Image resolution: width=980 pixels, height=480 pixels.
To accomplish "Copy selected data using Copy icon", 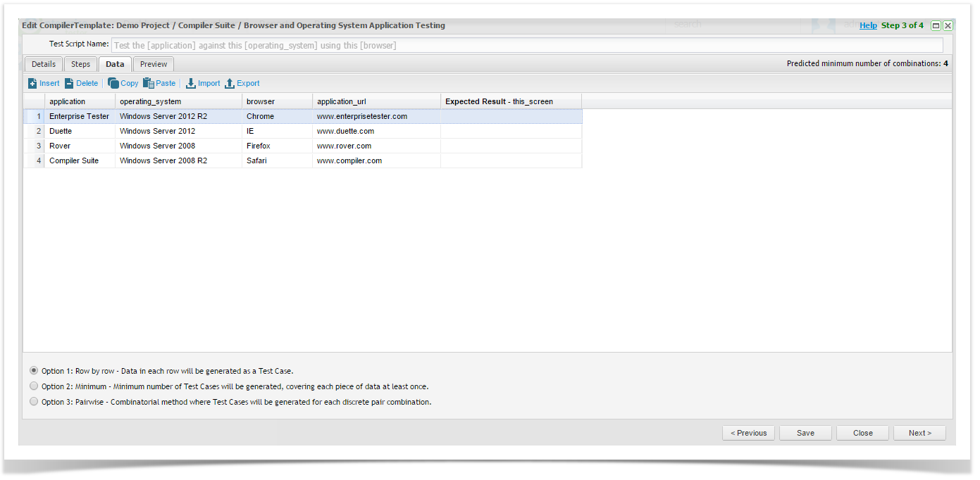I will pyautogui.click(x=113, y=83).
